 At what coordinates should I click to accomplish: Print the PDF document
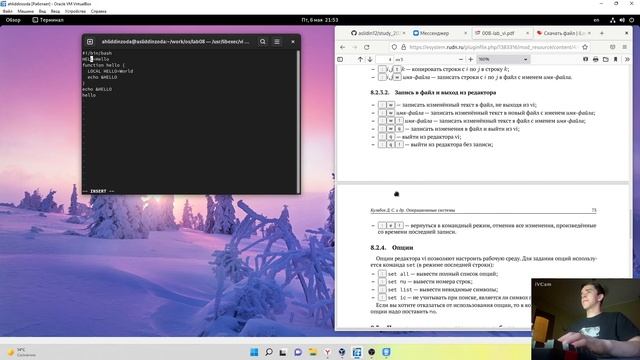pyautogui.click(x=596, y=60)
